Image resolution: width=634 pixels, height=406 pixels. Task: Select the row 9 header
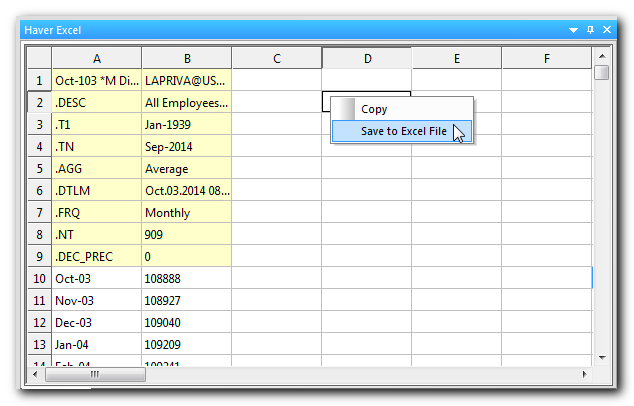(39, 256)
